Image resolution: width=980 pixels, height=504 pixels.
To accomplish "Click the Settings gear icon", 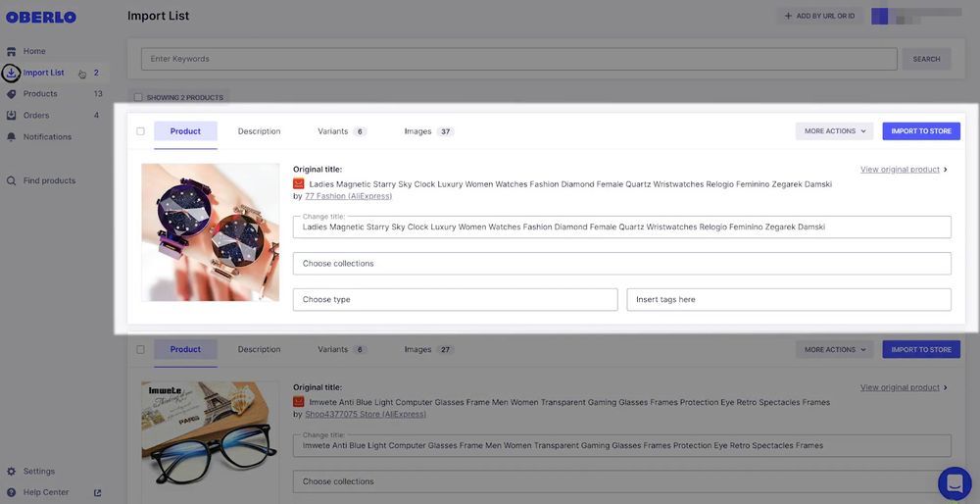I will [x=11, y=472].
